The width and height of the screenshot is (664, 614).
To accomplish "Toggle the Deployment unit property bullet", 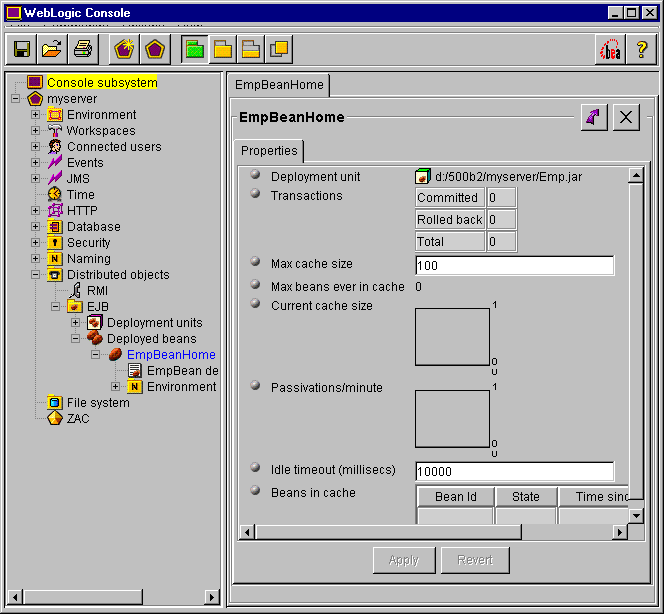I will pyautogui.click(x=255, y=174).
